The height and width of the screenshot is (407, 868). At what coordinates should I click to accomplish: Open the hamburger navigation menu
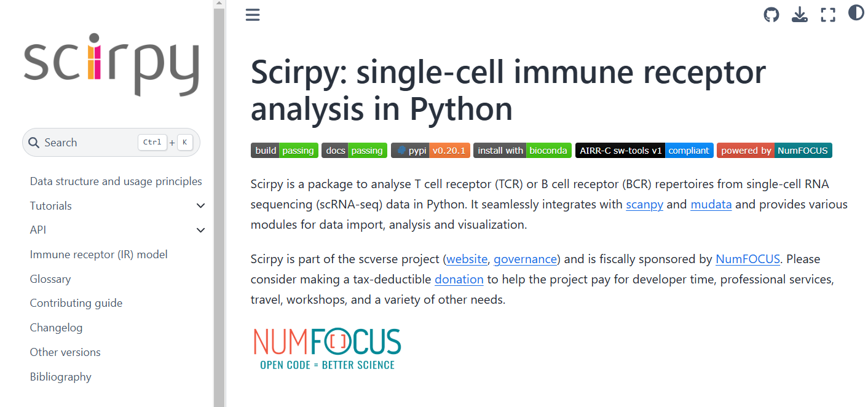pos(252,14)
